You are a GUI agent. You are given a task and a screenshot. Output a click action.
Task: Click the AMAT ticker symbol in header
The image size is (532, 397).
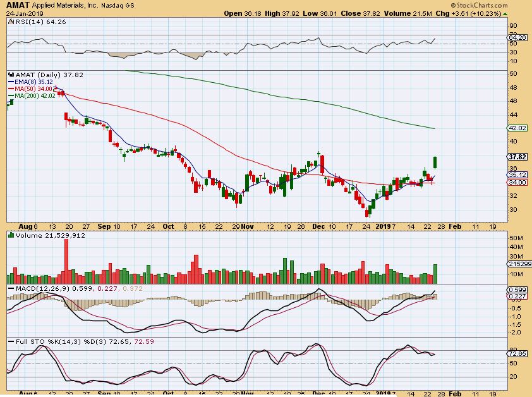(x=18, y=5)
